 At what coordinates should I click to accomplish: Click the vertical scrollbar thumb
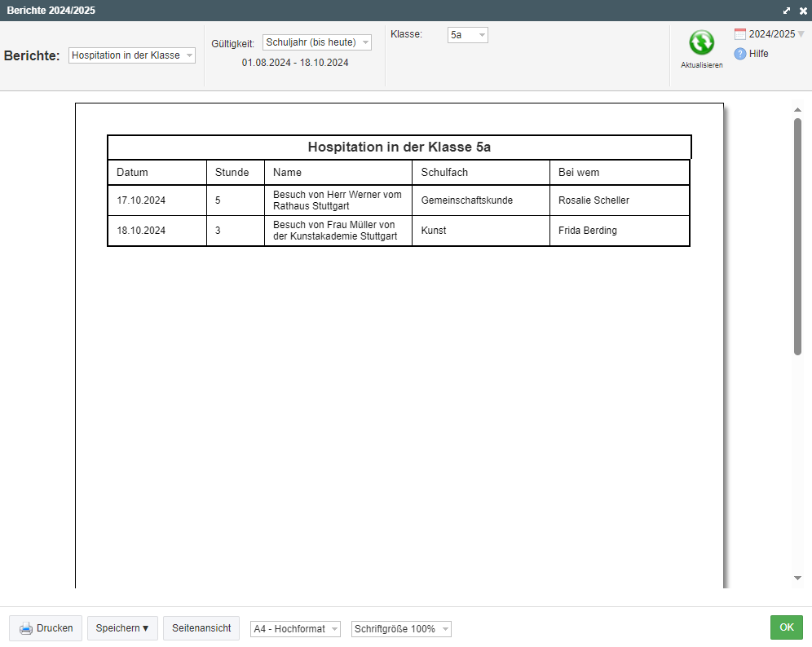[x=797, y=236]
